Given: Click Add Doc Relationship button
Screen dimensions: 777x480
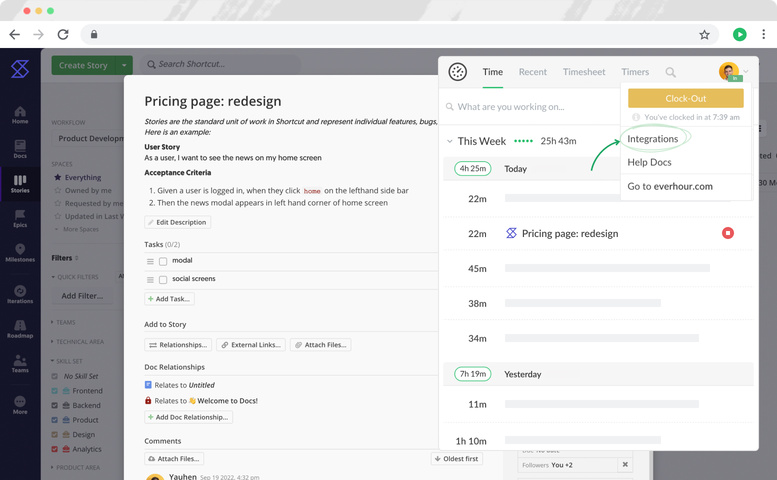Looking at the screenshot, I should pyautogui.click(x=188, y=417).
